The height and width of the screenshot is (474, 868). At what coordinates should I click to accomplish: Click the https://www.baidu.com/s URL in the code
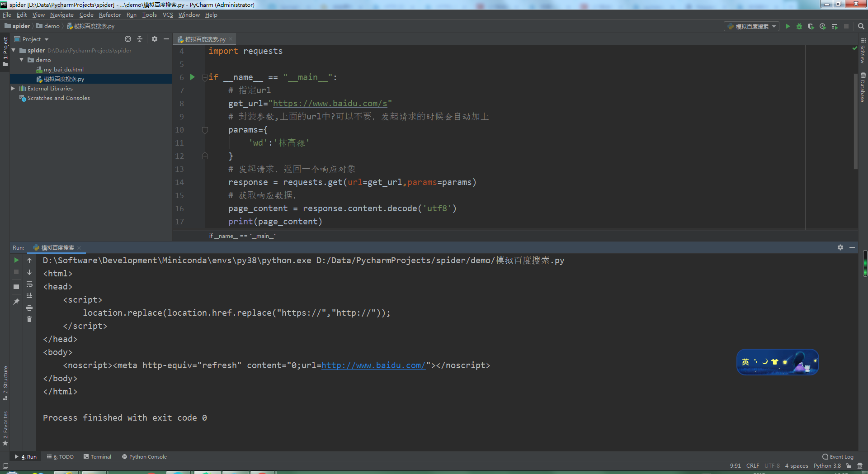point(330,104)
